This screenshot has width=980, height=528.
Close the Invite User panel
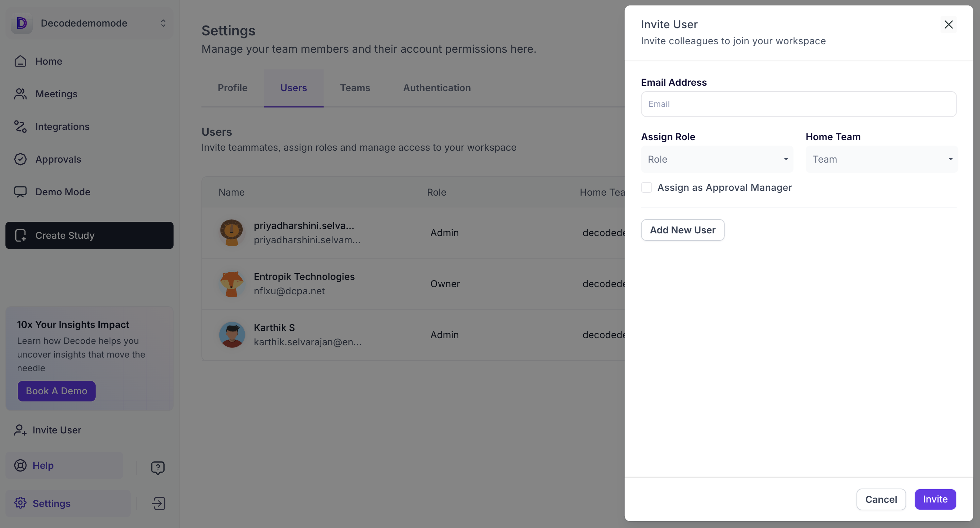pyautogui.click(x=948, y=25)
